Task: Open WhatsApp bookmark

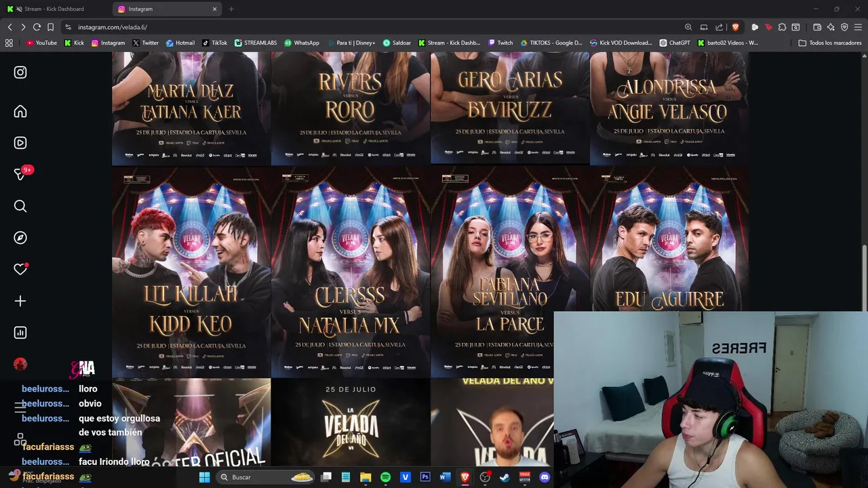Action: (x=302, y=43)
